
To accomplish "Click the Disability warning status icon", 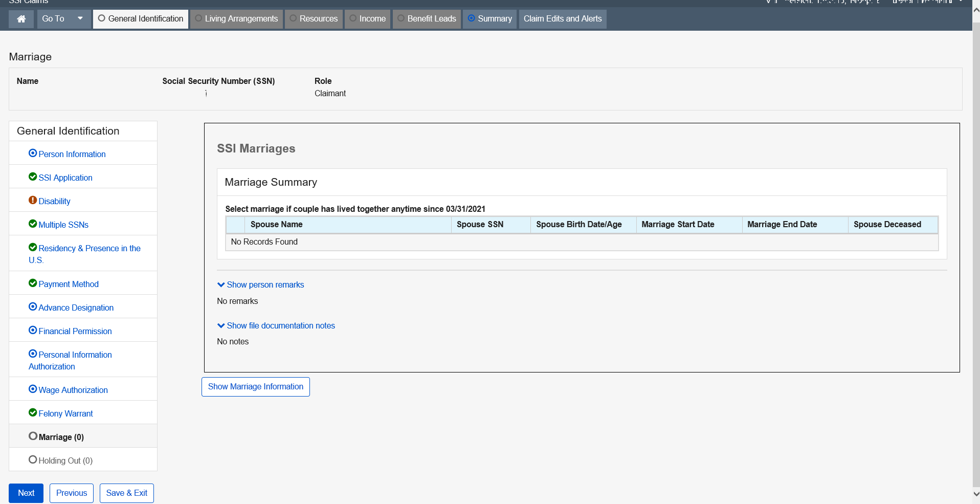I will click(33, 201).
